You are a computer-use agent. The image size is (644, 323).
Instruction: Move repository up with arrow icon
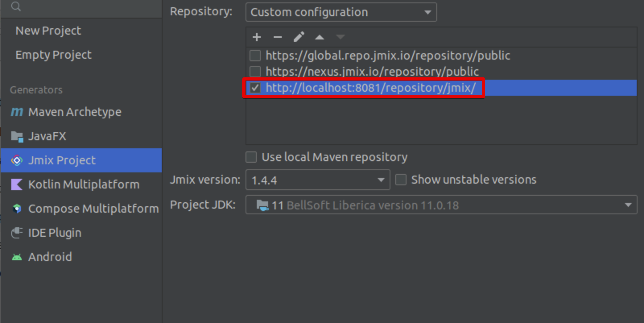click(320, 37)
